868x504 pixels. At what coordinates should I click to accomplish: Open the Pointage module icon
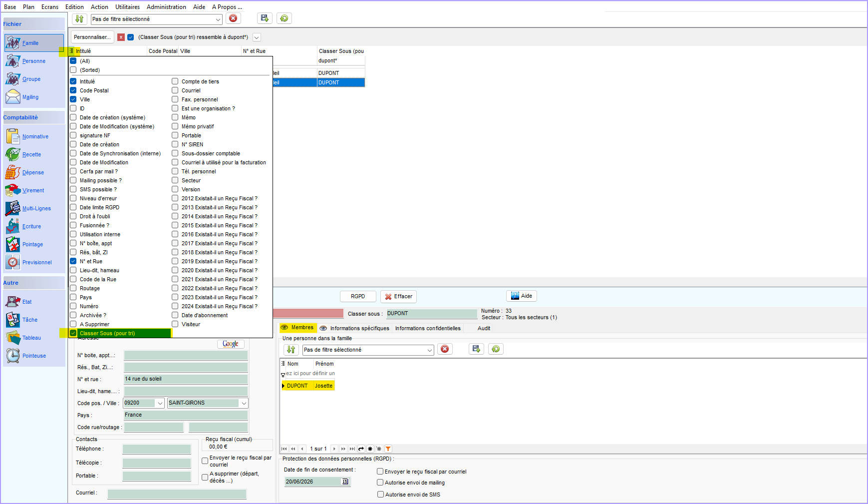(13, 244)
